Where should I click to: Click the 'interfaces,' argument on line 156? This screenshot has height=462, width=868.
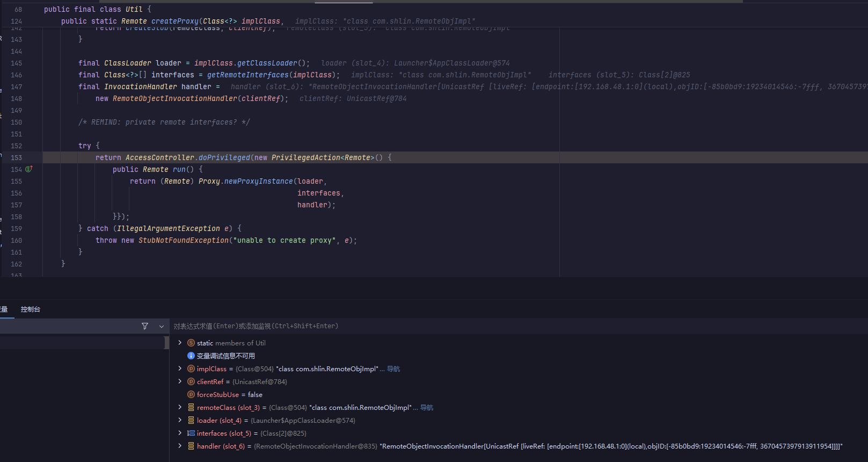tap(321, 193)
